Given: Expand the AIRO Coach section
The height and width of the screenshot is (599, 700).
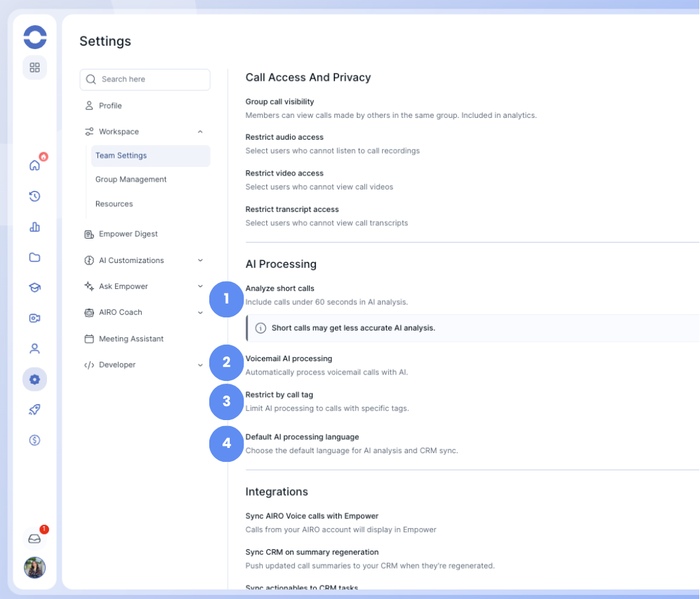Looking at the screenshot, I should (200, 313).
